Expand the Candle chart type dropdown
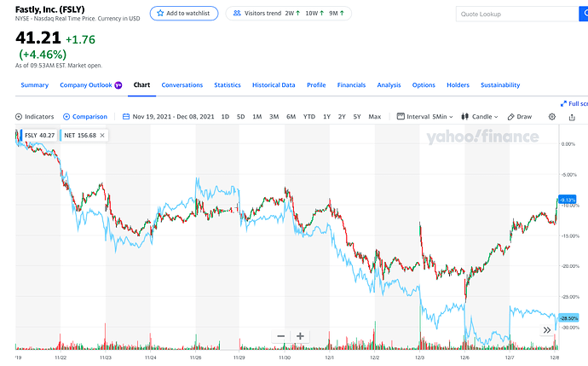588x366 pixels. click(x=480, y=117)
